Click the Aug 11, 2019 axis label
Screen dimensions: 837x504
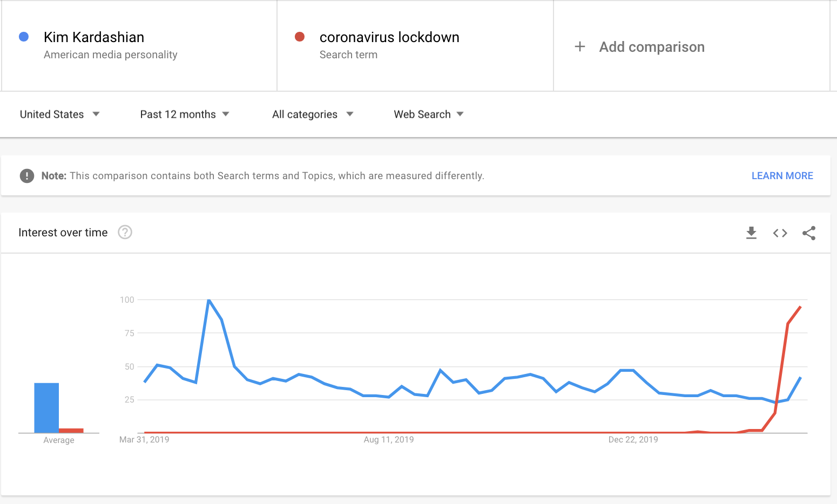coord(388,440)
